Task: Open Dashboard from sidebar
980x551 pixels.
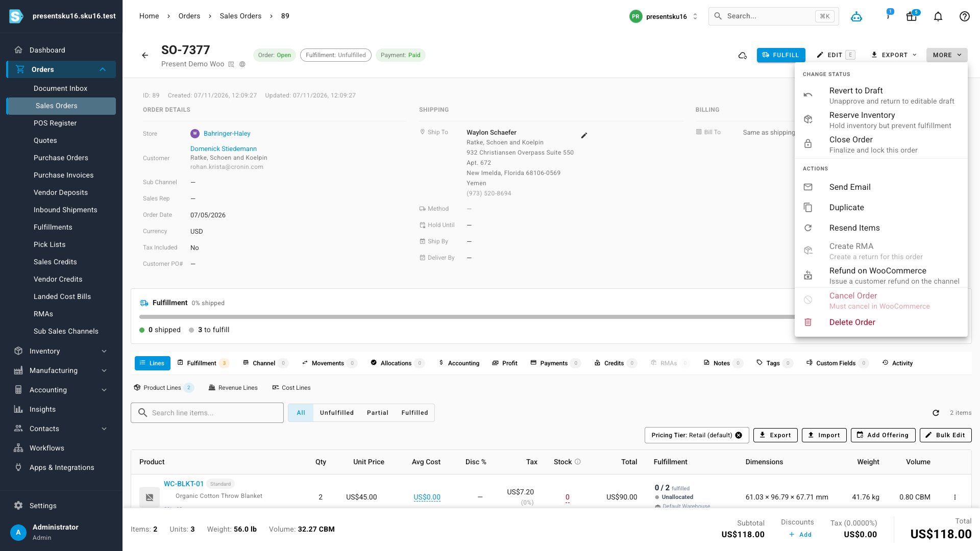Action: click(61, 50)
